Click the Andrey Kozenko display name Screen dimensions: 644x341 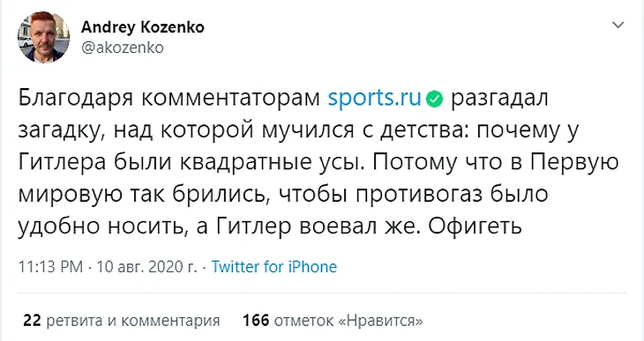pos(143,27)
